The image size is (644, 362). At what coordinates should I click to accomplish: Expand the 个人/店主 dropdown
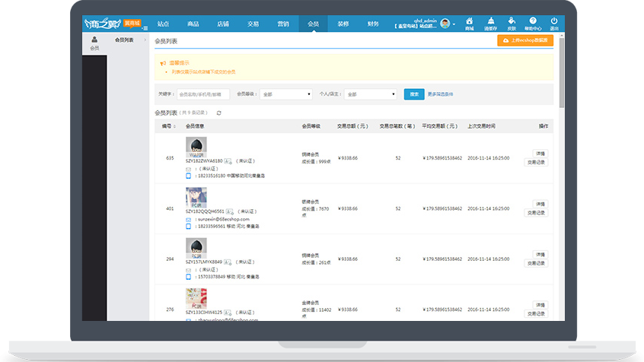pyautogui.click(x=371, y=94)
